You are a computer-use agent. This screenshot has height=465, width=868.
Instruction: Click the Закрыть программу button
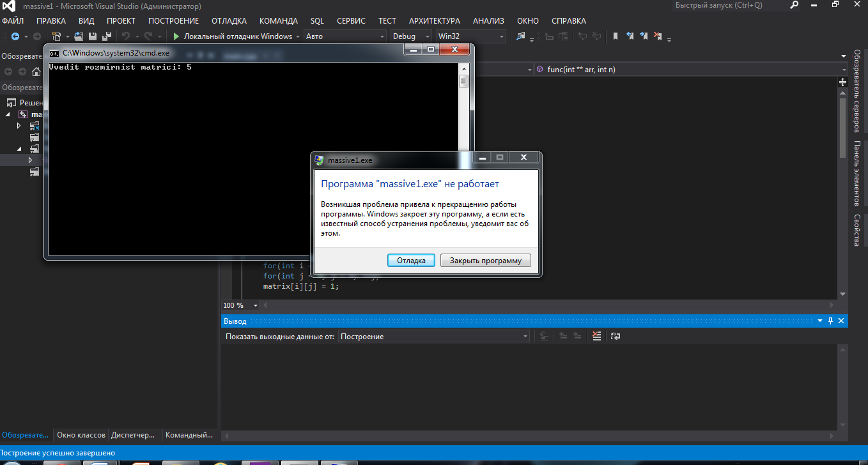point(485,261)
